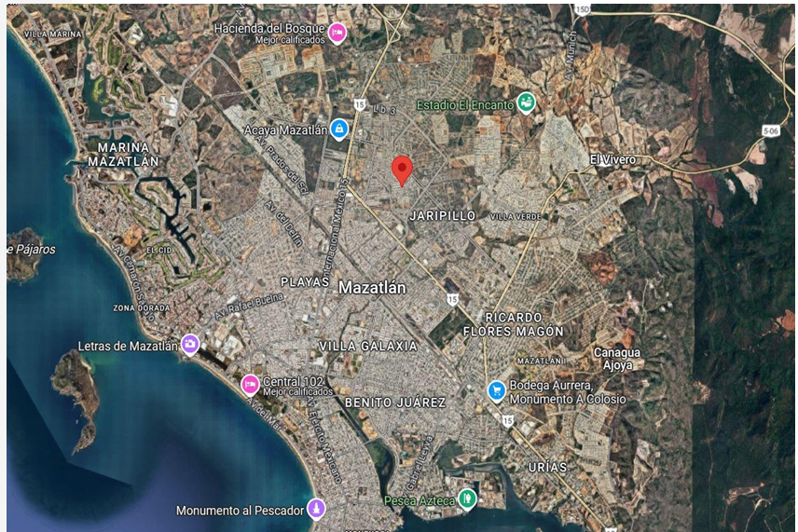Click the Bodega Aurrera shopping cart icon
798x532 pixels.
coord(496,391)
